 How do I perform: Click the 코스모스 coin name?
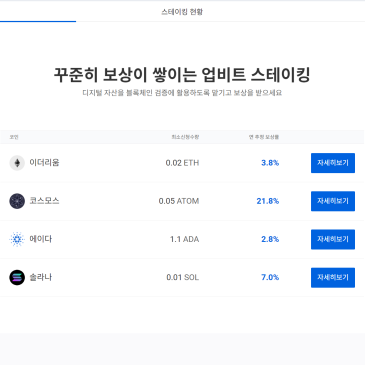pos(44,201)
